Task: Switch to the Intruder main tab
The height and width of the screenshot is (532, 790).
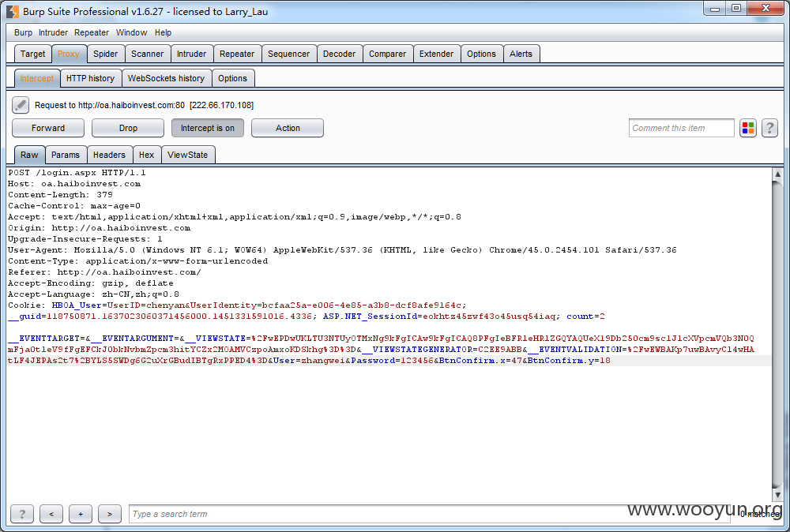Action: [x=191, y=54]
